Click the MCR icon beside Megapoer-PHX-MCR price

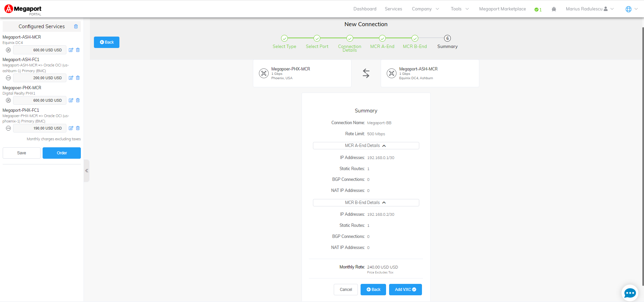coord(8,100)
